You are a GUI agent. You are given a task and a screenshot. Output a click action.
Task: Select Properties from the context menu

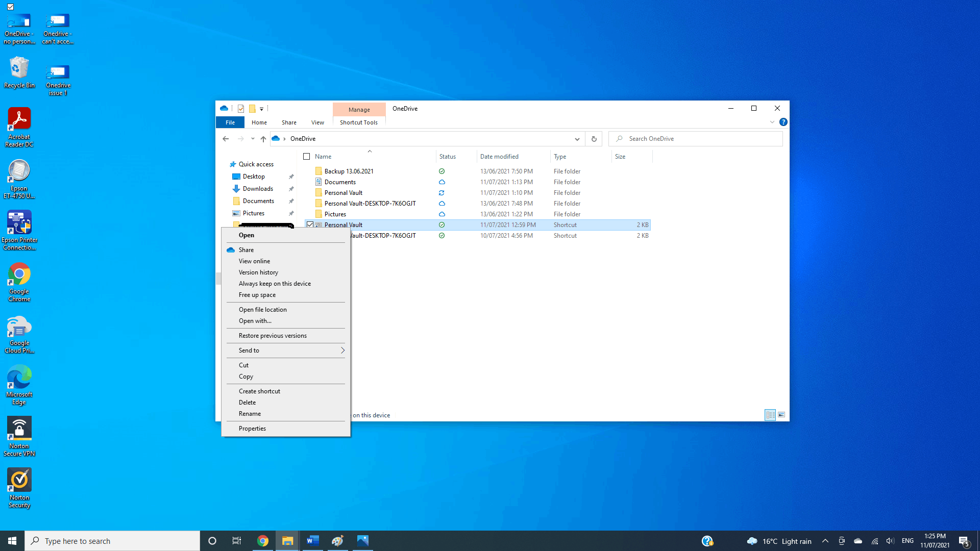click(252, 429)
